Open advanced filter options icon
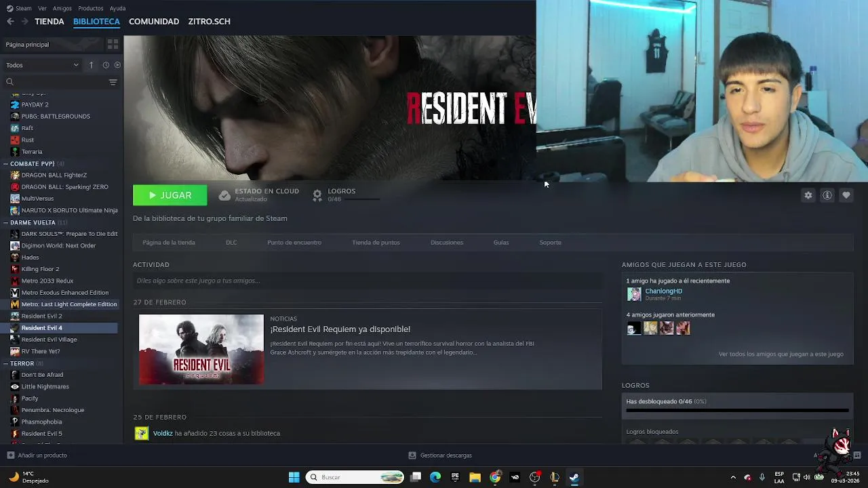This screenshot has height=488, width=868. pyautogui.click(x=113, y=82)
